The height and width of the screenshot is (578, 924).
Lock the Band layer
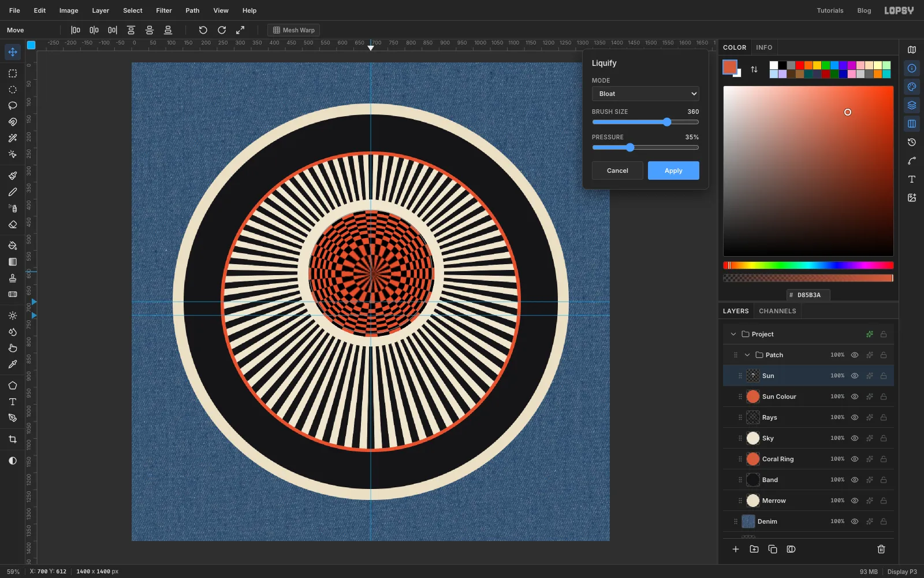coord(884,480)
